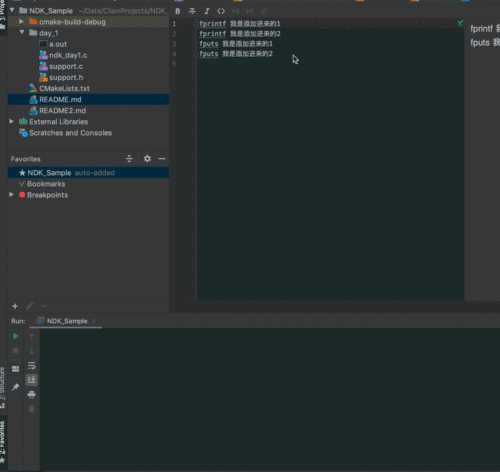This screenshot has width=500, height=472.
Task: Expand cmake-build-debug folder
Action: [x=21, y=22]
